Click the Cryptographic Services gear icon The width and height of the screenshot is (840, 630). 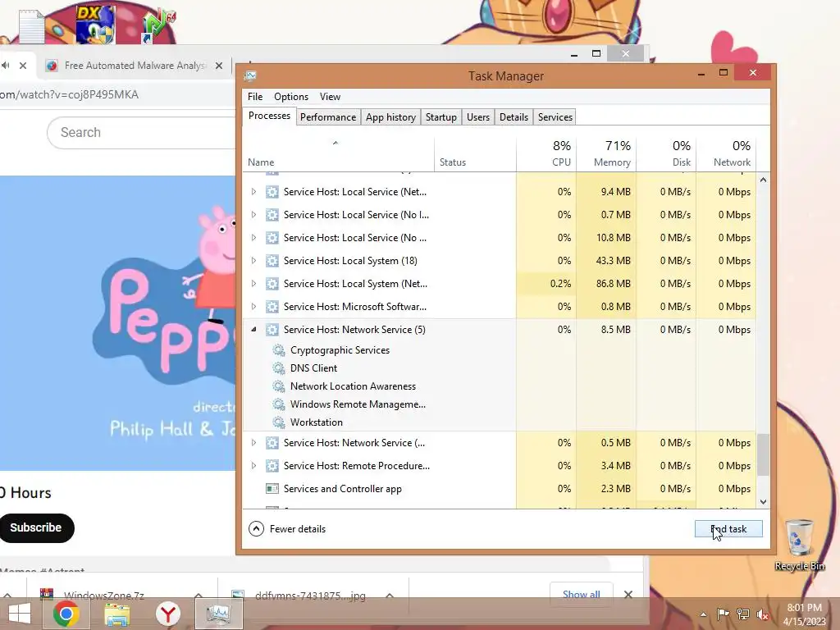(279, 350)
